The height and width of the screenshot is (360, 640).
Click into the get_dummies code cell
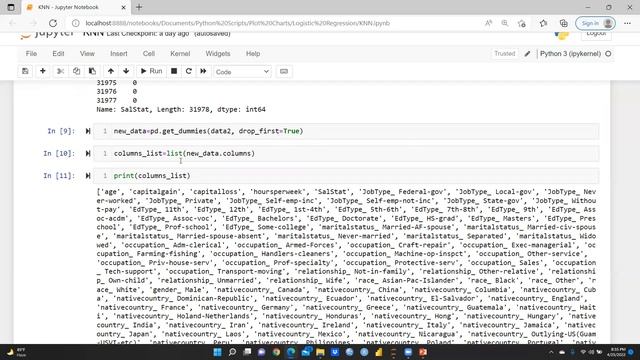point(346,131)
